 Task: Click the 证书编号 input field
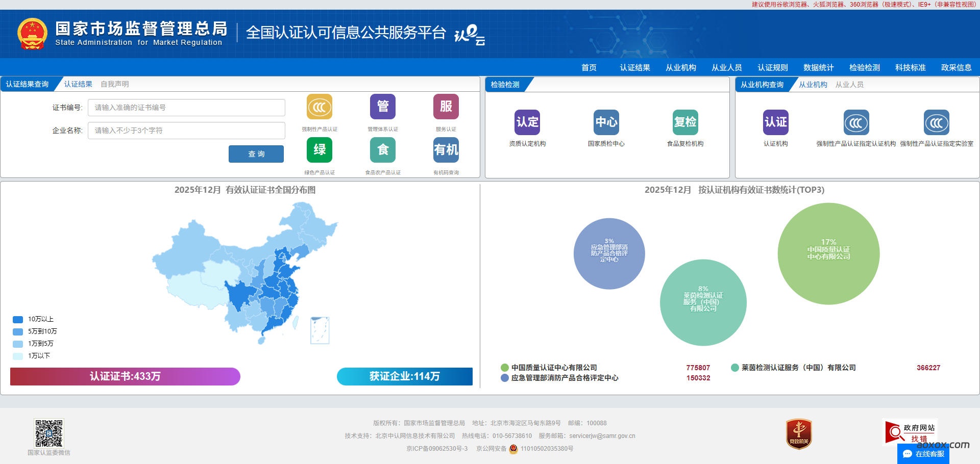tap(186, 107)
